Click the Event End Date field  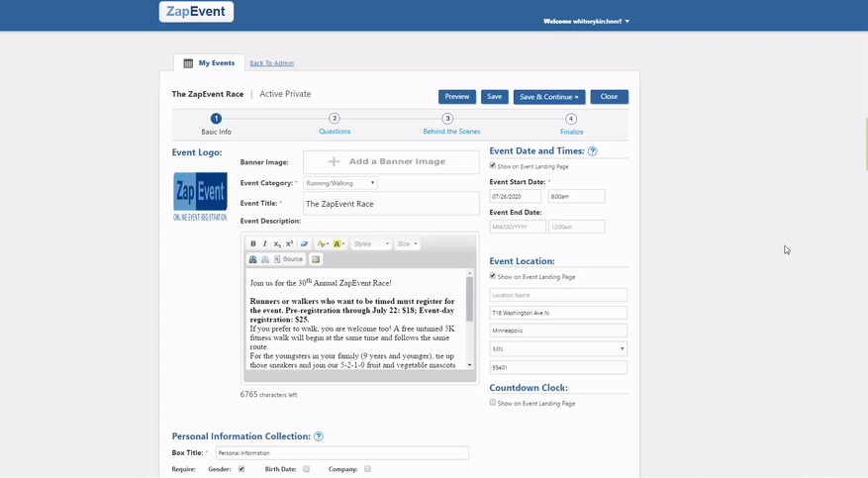[x=518, y=227]
